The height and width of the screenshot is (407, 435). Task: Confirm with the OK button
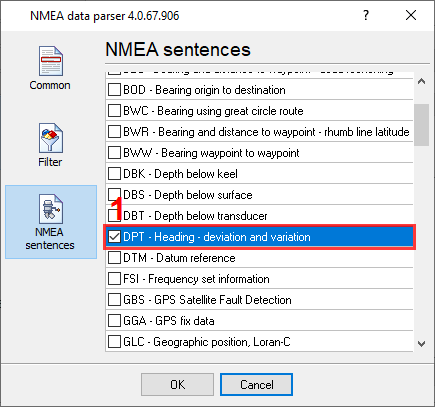coord(177,385)
